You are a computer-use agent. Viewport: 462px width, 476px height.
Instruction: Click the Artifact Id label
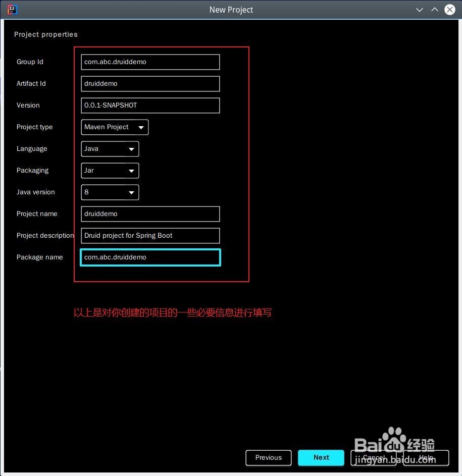tap(31, 83)
